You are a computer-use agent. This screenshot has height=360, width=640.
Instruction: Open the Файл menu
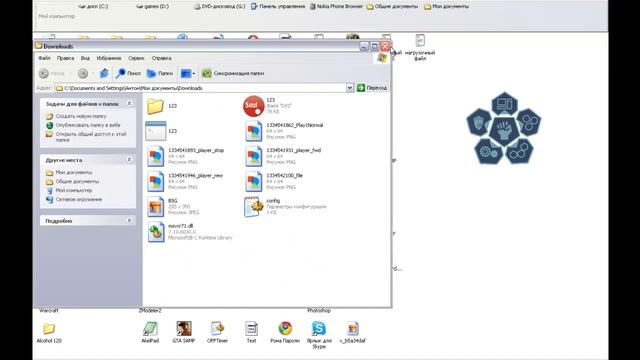coord(44,58)
